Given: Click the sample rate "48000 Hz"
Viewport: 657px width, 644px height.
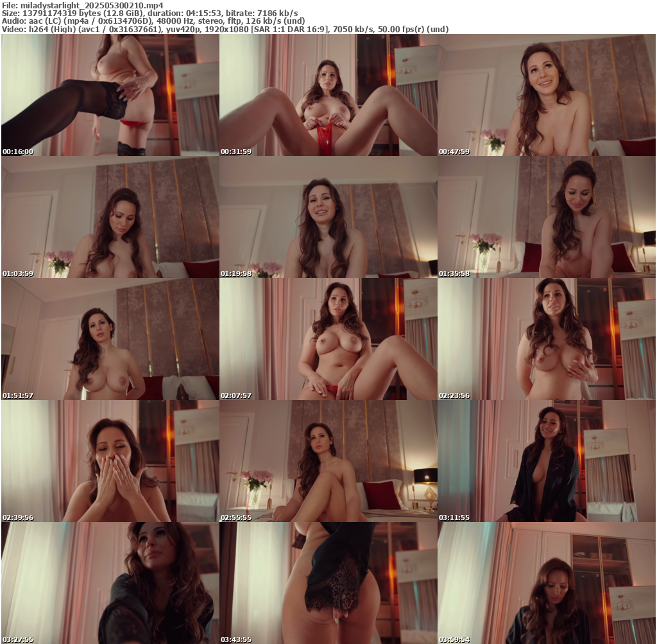Looking at the screenshot, I should 176,21.
